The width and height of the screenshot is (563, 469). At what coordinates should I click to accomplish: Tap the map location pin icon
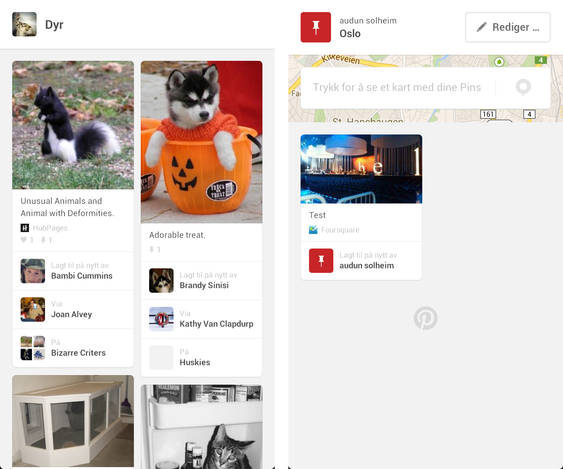(523, 87)
